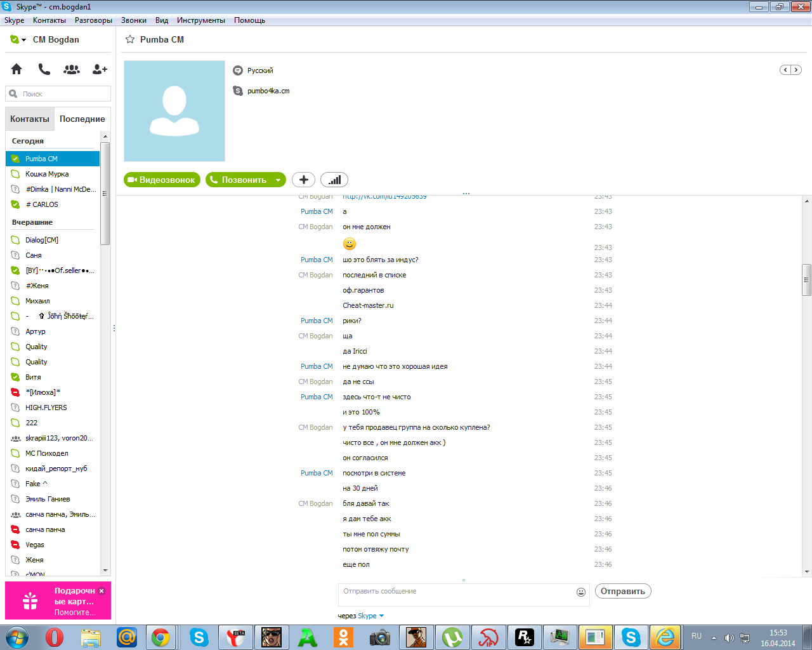Open the Звонки menu
Viewport: 812px width, 650px height.
pos(134,20)
